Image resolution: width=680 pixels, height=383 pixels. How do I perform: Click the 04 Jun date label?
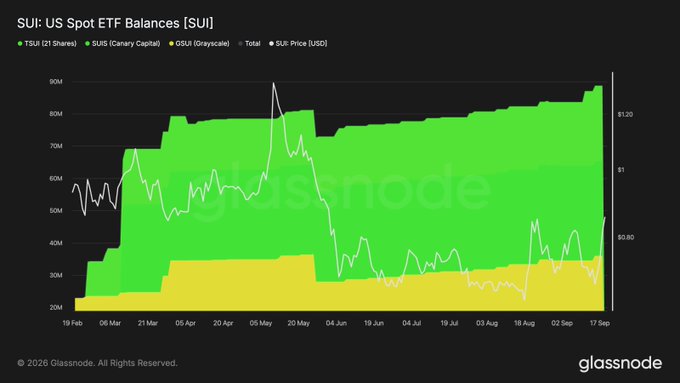pyautogui.click(x=336, y=323)
